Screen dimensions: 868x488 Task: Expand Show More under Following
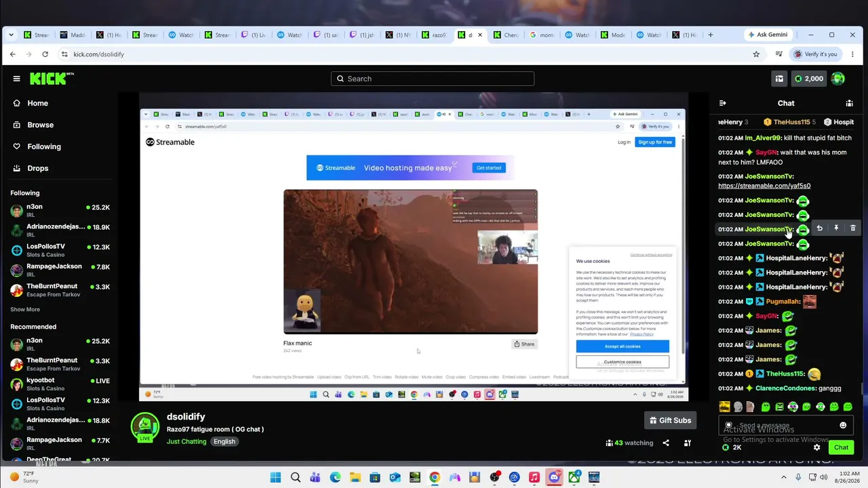tap(25, 310)
